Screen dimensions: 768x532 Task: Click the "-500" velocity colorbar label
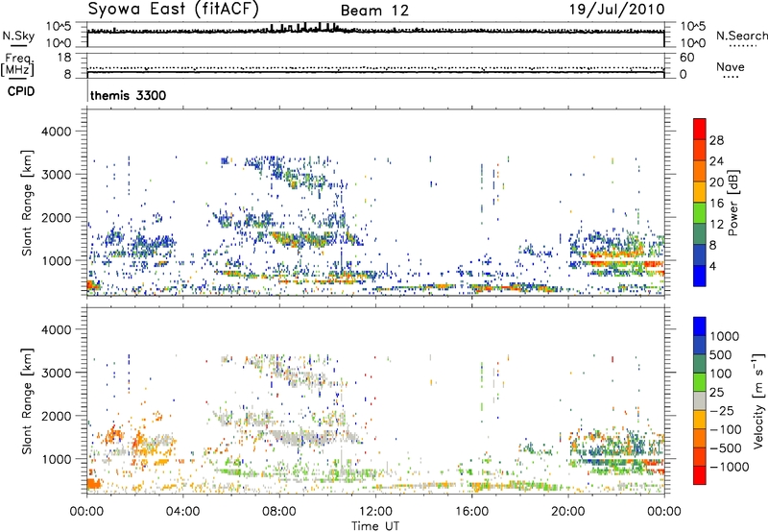(x=726, y=448)
